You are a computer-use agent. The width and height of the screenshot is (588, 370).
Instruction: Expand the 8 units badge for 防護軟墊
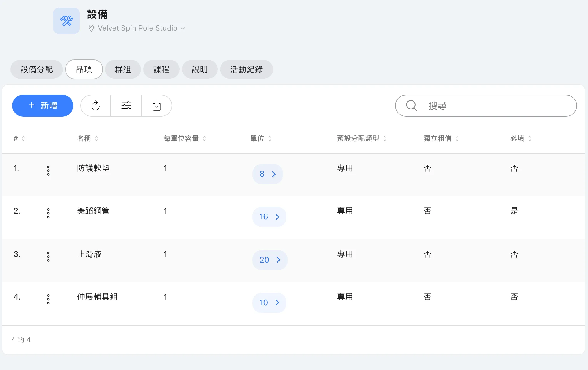point(268,174)
